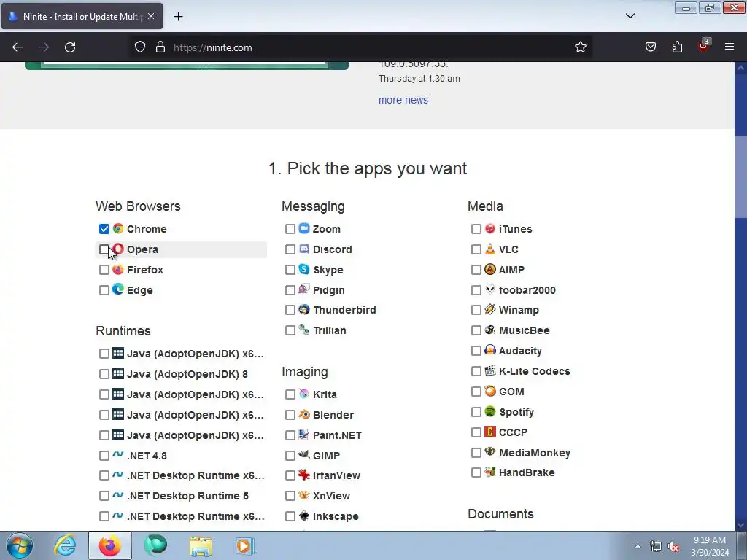
Task: Click the Save to Pocket icon
Action: pyautogui.click(x=650, y=47)
